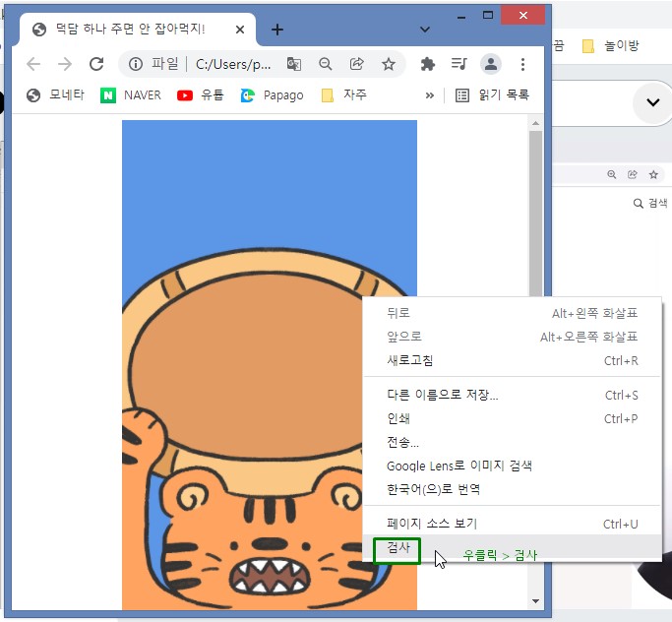
Task: Open zoom magnifier icon in address bar
Action: 326,64
